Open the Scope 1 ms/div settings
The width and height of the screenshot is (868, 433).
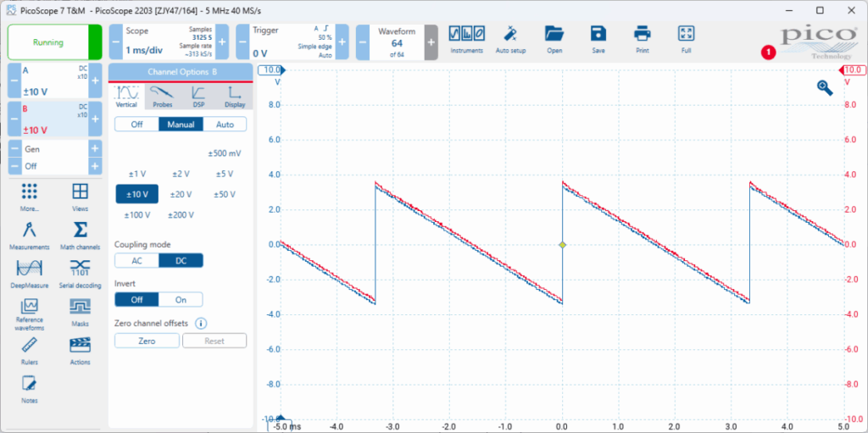point(169,42)
